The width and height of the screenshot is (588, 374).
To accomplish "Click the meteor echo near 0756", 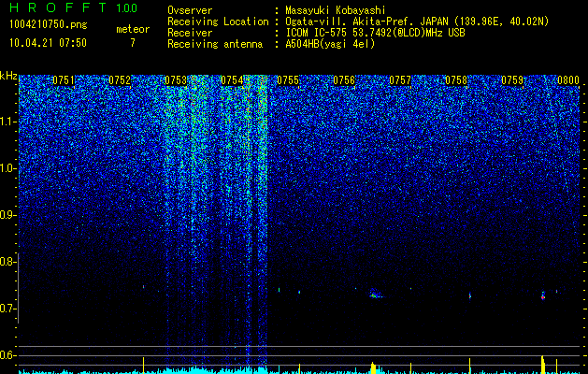I will tap(375, 294).
